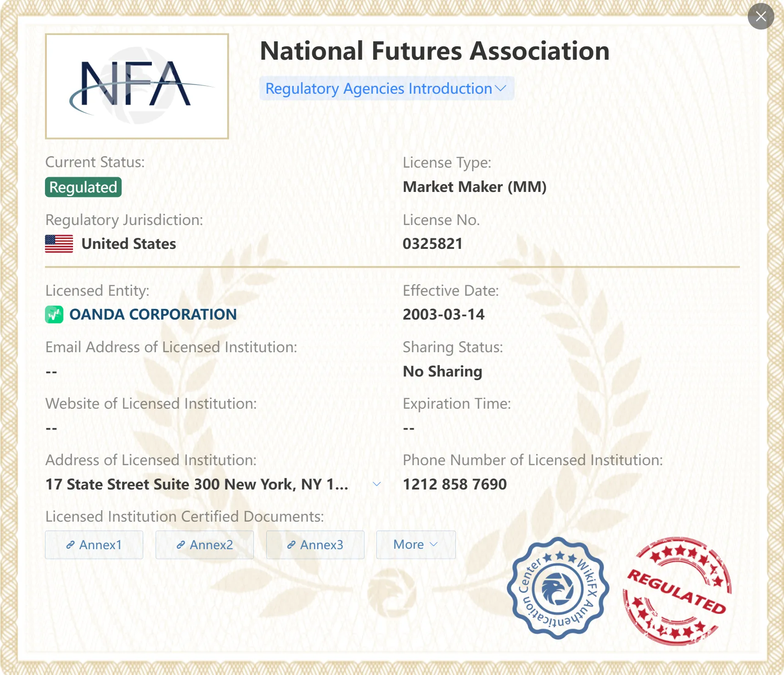Select license number 0325821
The image size is (784, 675).
click(x=432, y=244)
